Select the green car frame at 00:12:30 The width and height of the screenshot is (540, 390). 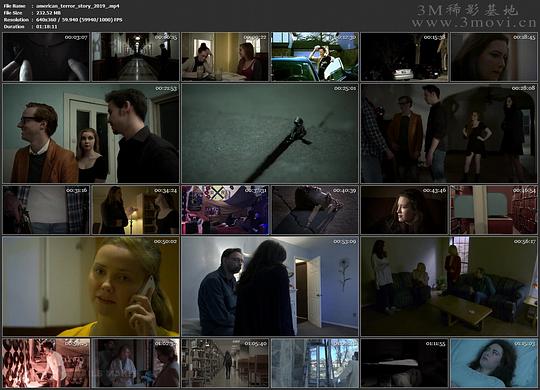pyautogui.click(x=315, y=57)
